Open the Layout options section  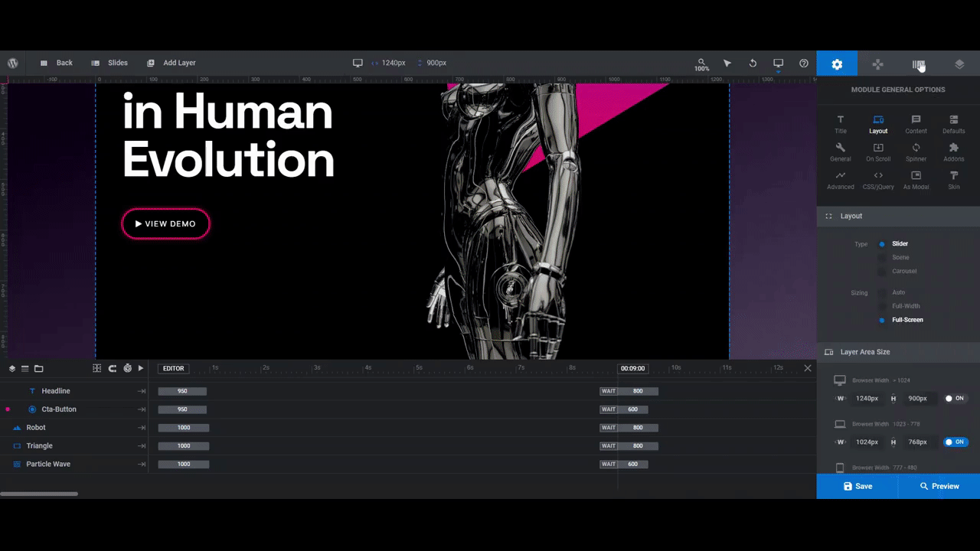pos(878,125)
